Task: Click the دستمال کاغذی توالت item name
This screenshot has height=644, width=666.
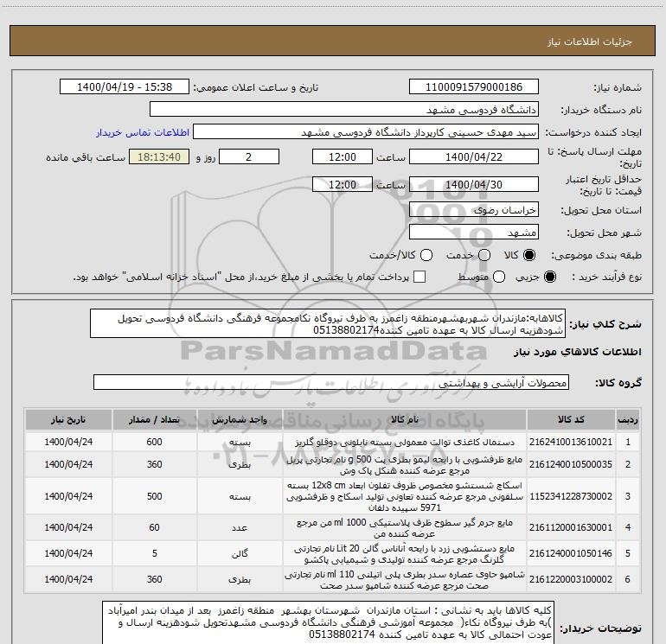Action: coord(405,442)
